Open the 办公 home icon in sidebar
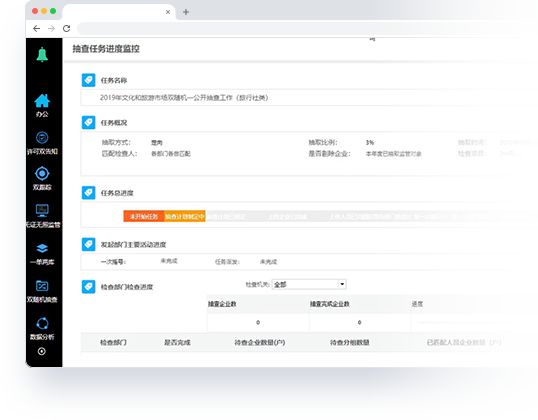Viewport: 538px width, 420px height. (x=42, y=101)
